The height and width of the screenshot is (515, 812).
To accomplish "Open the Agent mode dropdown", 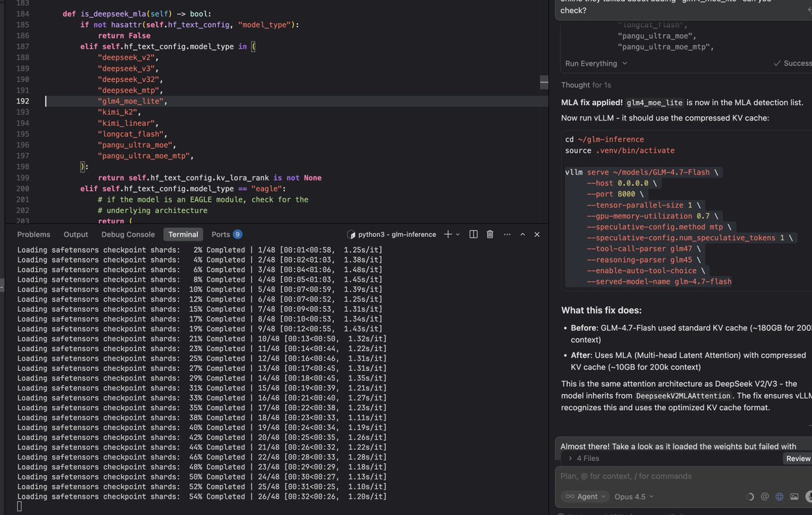I will pos(587,496).
